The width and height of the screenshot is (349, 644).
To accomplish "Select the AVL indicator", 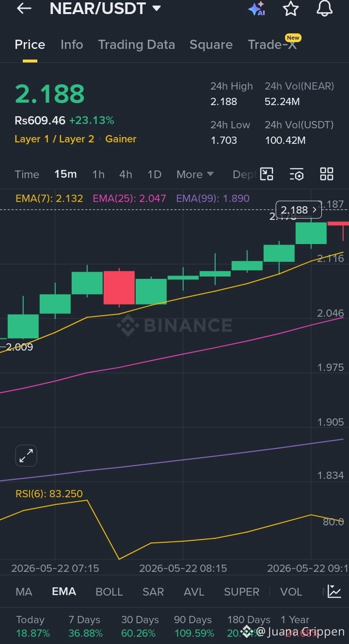I will click(194, 592).
